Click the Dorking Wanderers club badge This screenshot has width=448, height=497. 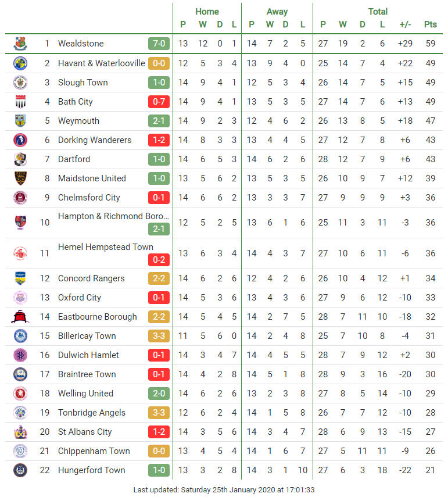pyautogui.click(x=20, y=140)
